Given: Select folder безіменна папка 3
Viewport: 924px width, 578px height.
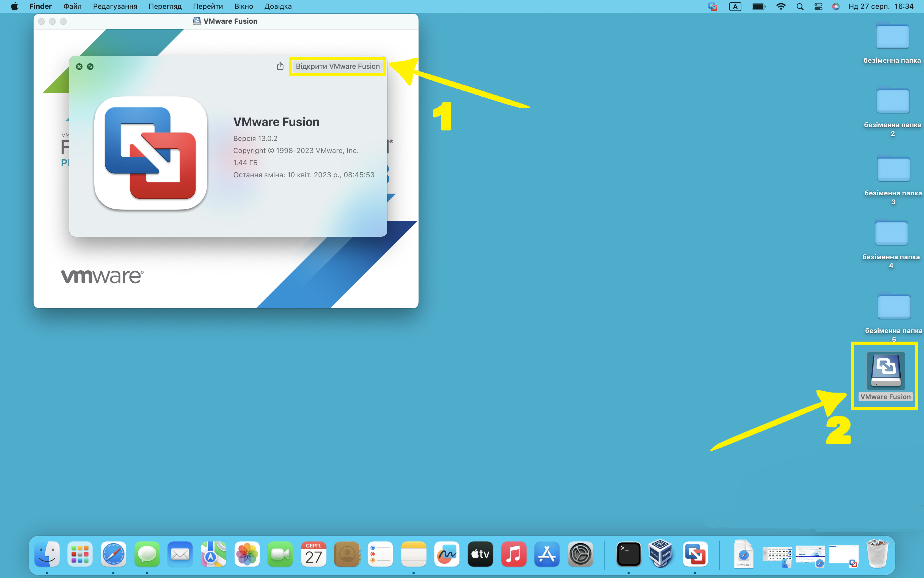Looking at the screenshot, I should (x=893, y=180).
